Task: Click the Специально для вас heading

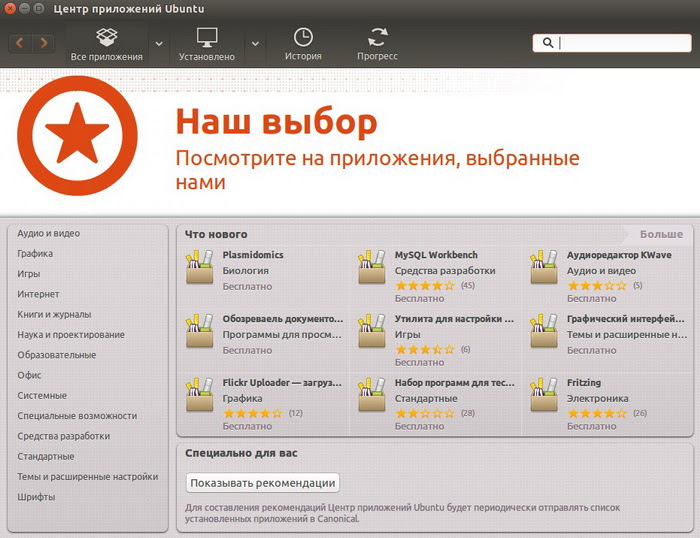Action: tap(241, 453)
